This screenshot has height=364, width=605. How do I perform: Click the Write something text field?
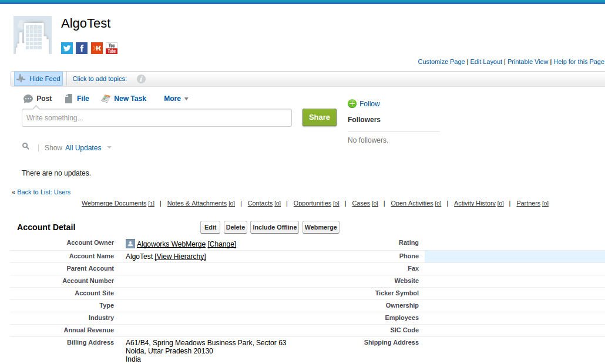click(x=157, y=118)
